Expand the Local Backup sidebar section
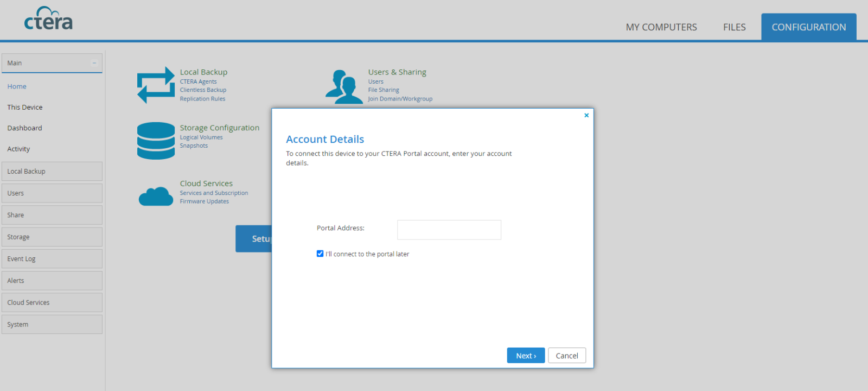This screenshot has height=391, width=868. point(52,171)
